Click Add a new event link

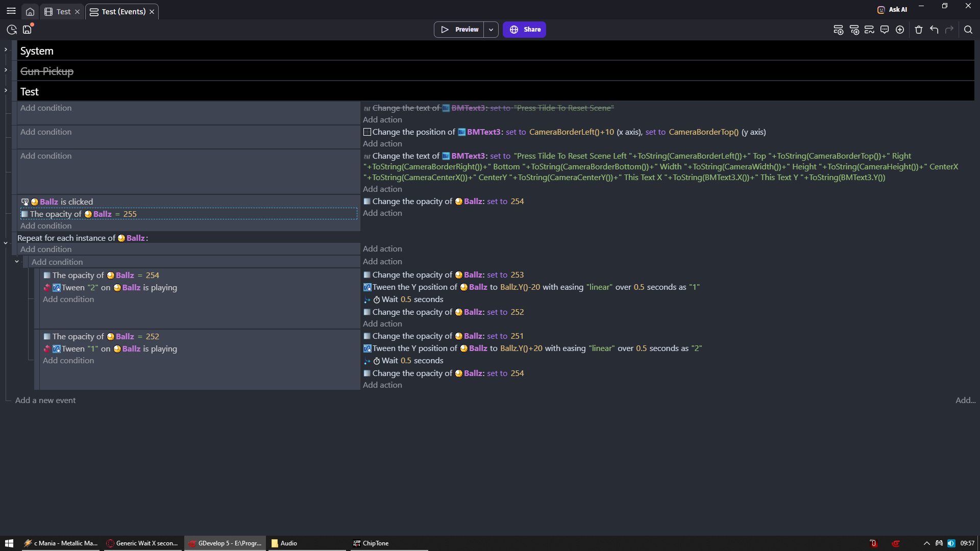pyautogui.click(x=45, y=400)
